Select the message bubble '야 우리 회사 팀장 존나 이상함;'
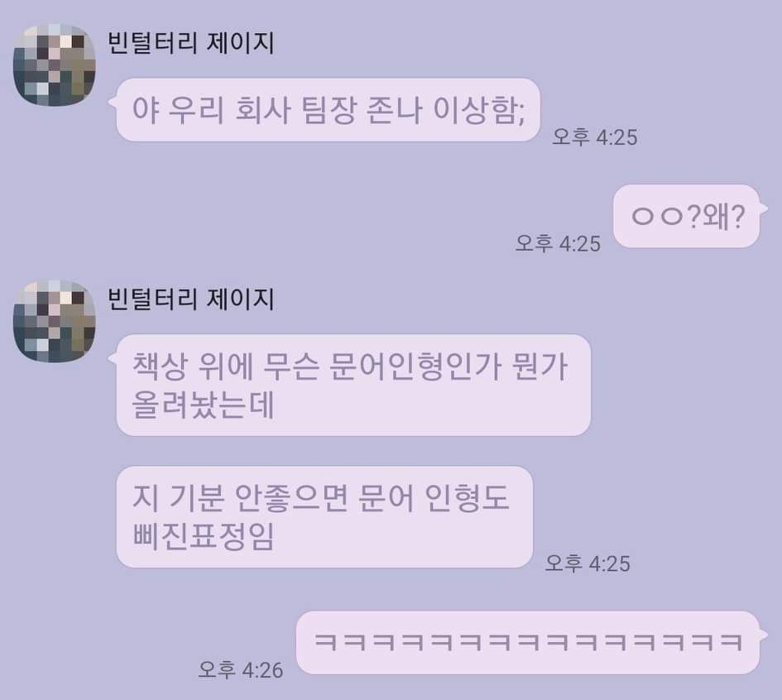The height and width of the screenshot is (700, 782). point(329,110)
